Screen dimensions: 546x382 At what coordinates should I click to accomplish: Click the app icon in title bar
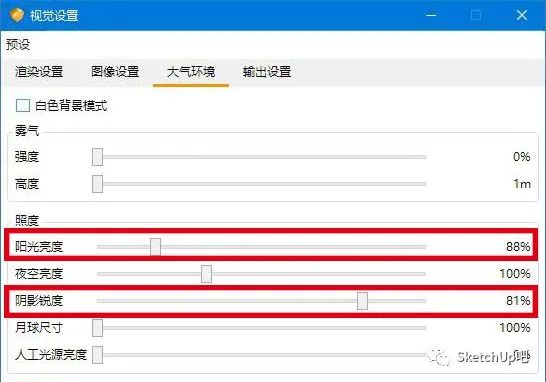tap(16, 15)
